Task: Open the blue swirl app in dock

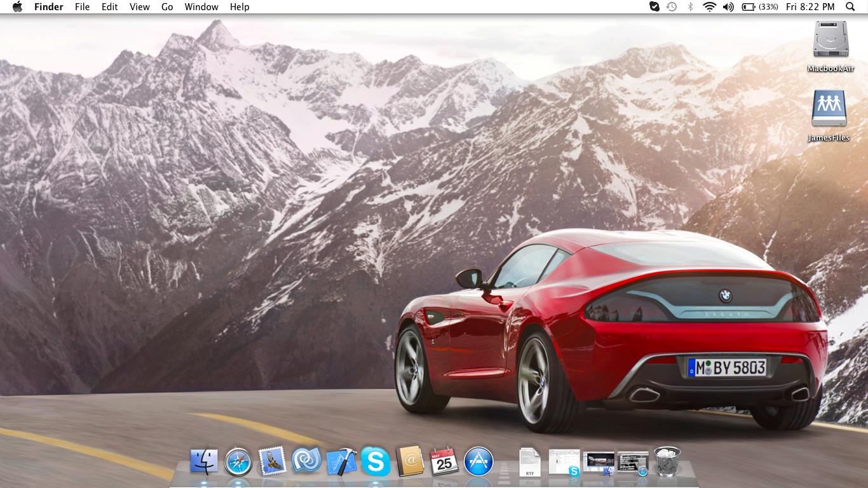Action: coord(307,461)
